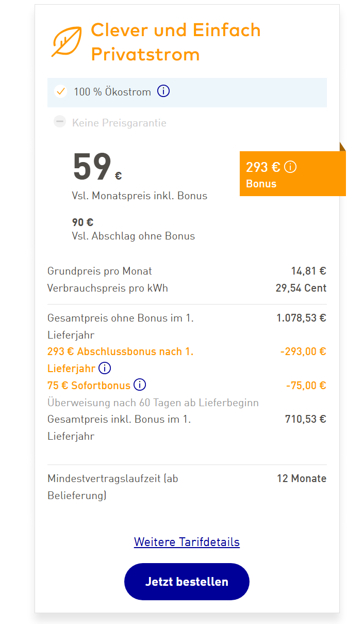364x624 pixels.
Task: Show info for 293 € Abschlussbonus row
Action: (x=105, y=369)
